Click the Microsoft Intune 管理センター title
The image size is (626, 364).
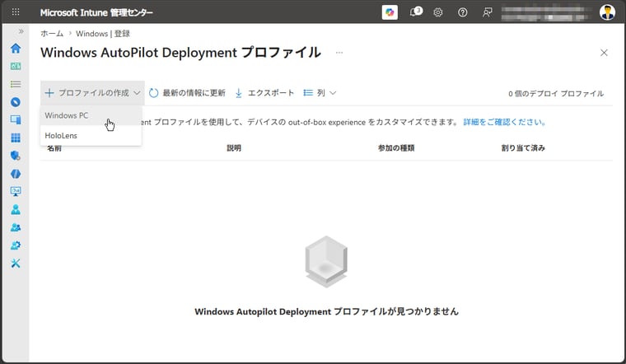(x=96, y=12)
